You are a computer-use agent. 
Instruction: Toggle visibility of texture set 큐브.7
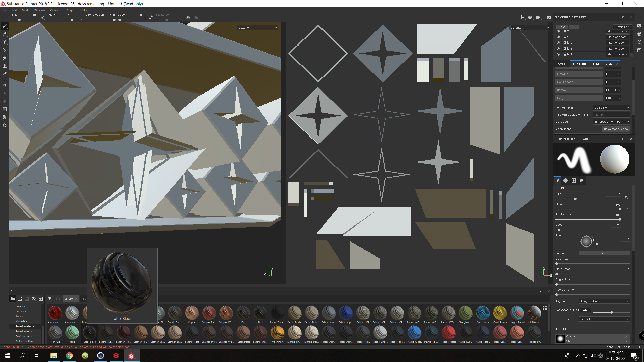(x=559, y=43)
